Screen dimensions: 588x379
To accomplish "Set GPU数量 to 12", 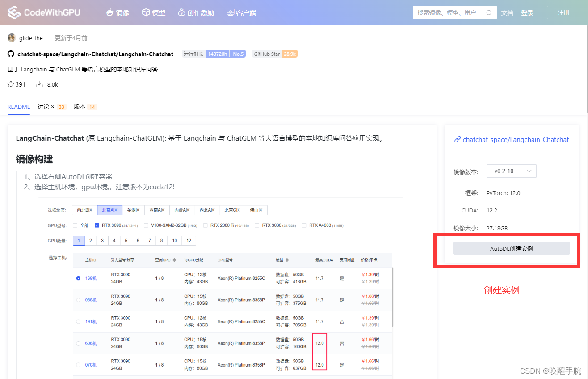I will [x=189, y=241].
